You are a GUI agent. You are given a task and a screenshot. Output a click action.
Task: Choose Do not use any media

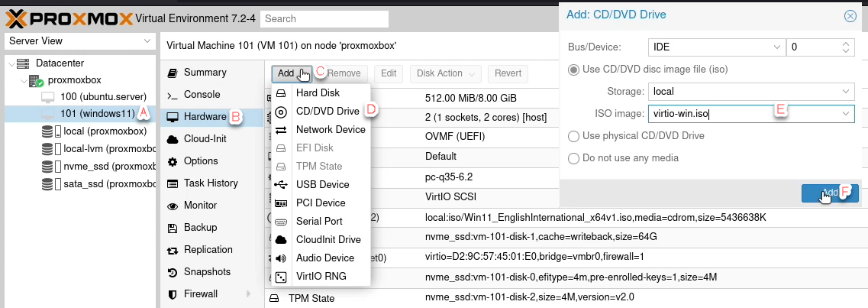point(573,158)
